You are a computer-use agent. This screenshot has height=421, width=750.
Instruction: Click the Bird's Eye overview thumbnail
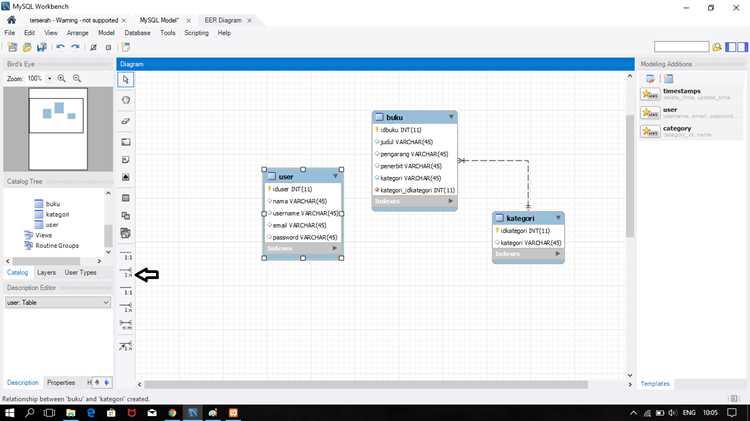pyautogui.click(x=58, y=129)
